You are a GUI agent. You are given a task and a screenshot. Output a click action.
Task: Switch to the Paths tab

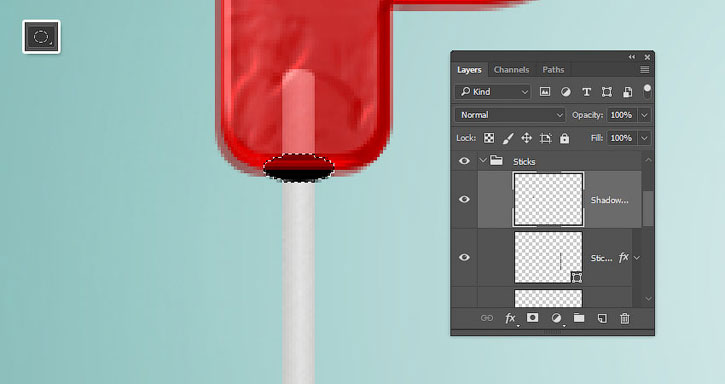click(553, 69)
